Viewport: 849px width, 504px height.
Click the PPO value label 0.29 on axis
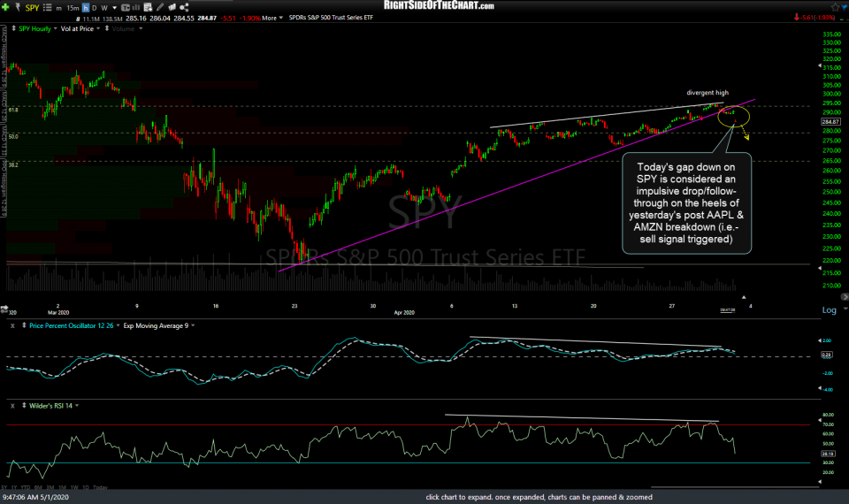click(827, 355)
